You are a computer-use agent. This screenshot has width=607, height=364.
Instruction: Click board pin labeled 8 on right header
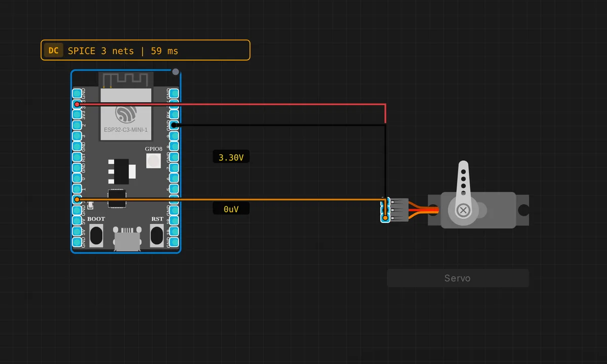tap(174, 146)
